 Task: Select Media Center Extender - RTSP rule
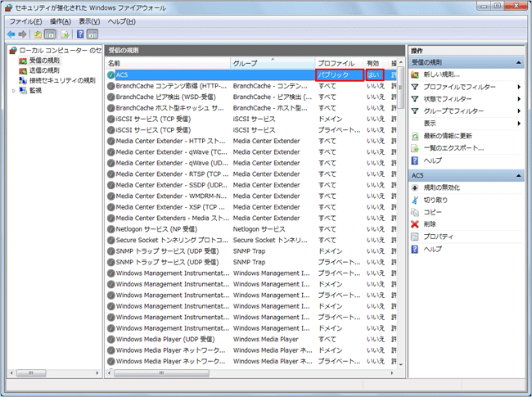click(251, 174)
